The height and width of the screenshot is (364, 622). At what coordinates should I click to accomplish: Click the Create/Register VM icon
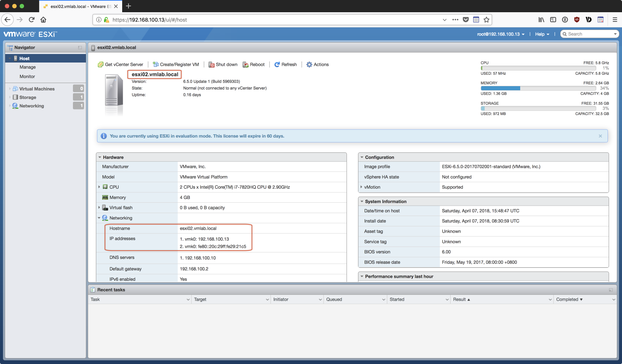click(x=155, y=65)
